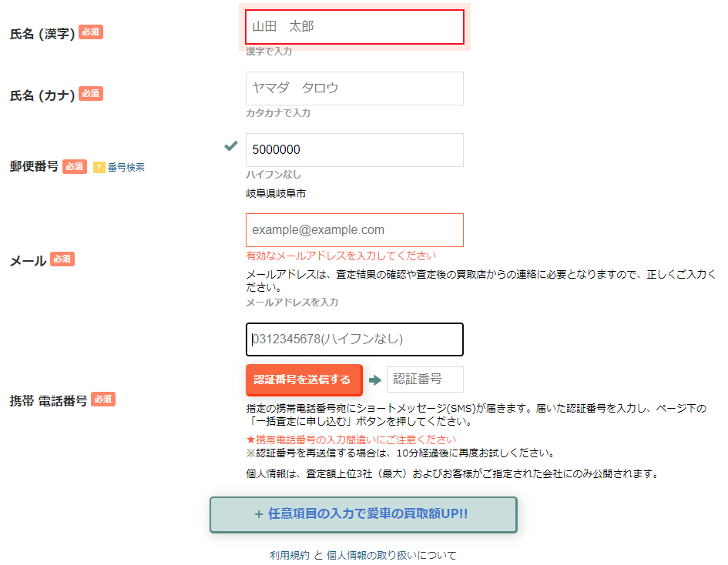Click the error text 有効なメールアドレスを入力してください
Image resolution: width=728 pixels, height=565 pixels.
341,256
